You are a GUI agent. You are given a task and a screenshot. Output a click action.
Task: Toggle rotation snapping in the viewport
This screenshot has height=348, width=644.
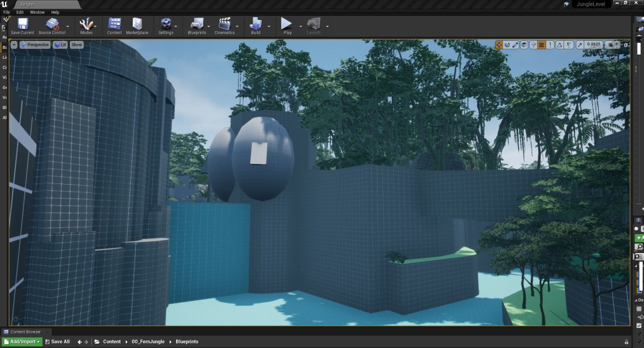tap(558, 45)
